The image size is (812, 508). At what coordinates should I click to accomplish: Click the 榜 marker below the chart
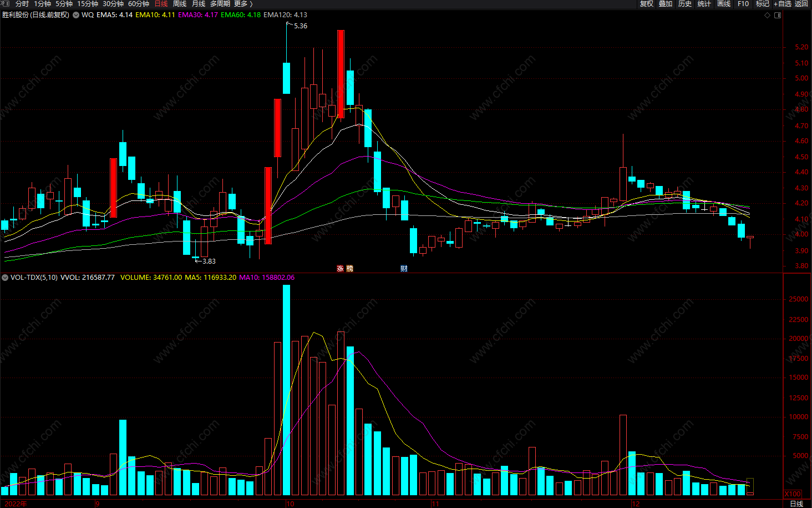[x=350, y=269]
